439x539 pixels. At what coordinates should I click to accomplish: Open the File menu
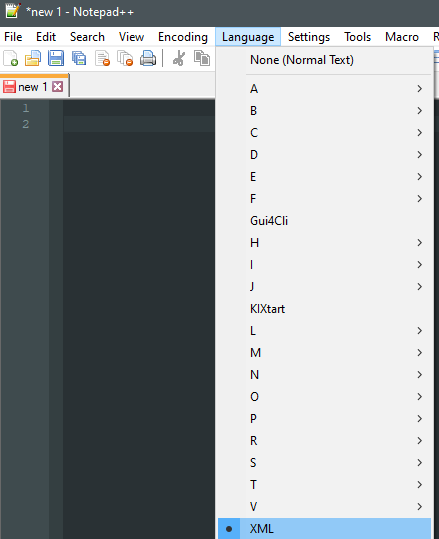pyautogui.click(x=13, y=37)
